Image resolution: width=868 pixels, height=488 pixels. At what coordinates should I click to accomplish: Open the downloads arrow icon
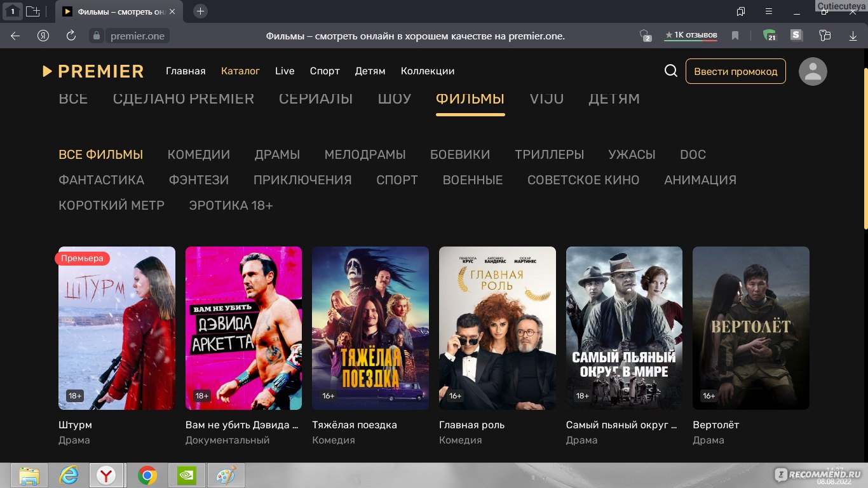[853, 36]
